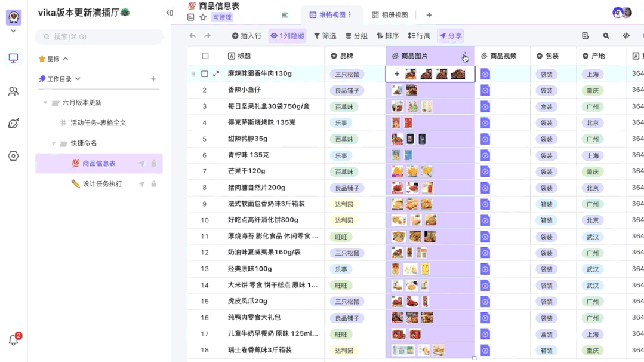The width and height of the screenshot is (644, 362).
Task: Collapse the 星标 section
Action: 66,59
